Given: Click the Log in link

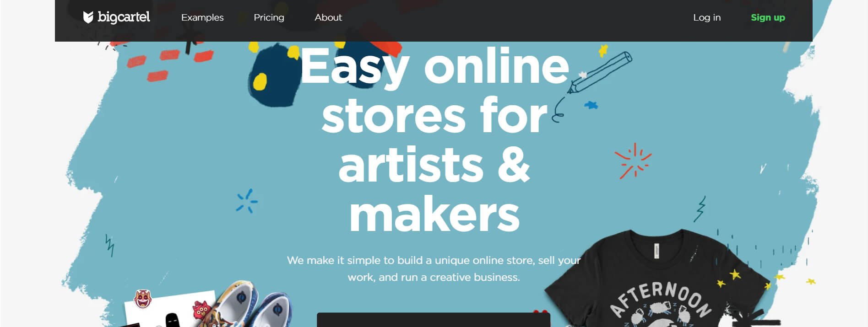Looking at the screenshot, I should [x=707, y=17].
